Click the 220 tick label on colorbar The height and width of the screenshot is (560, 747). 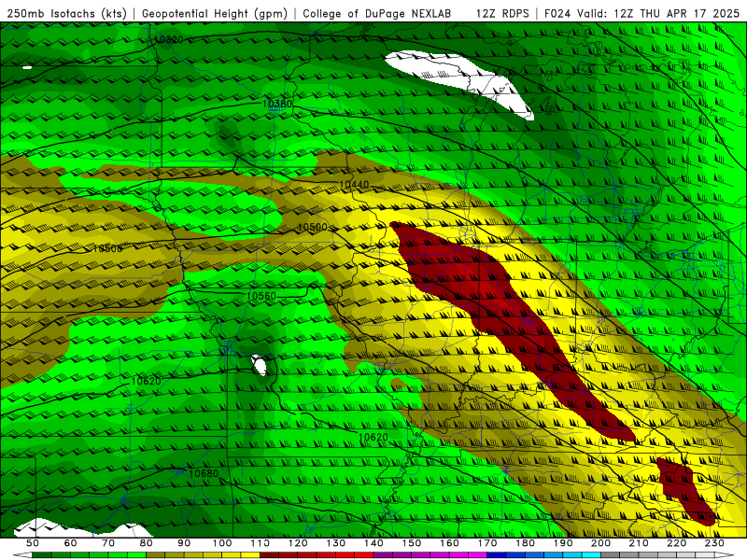(x=676, y=543)
